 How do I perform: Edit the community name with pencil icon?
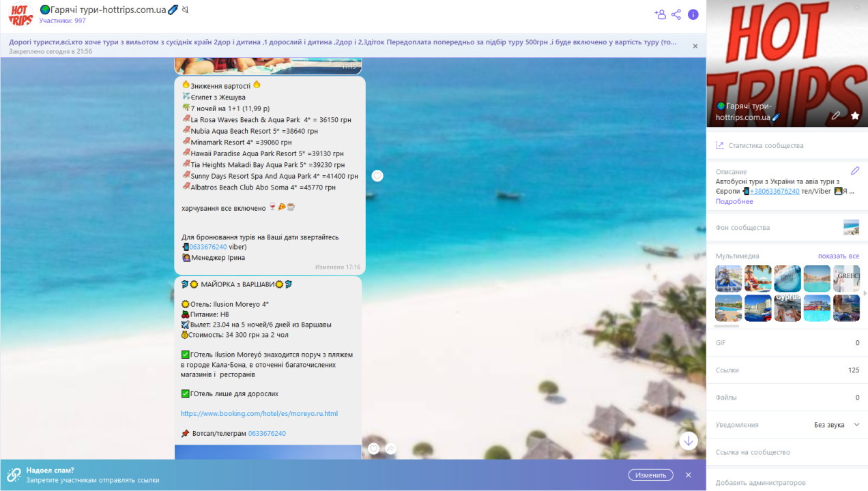(x=836, y=116)
